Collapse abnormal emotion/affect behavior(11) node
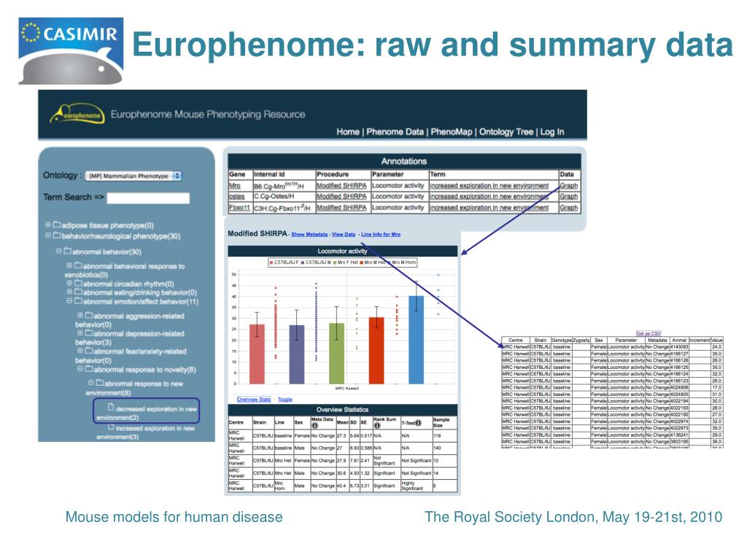This screenshot has height=560, width=747. [69, 301]
